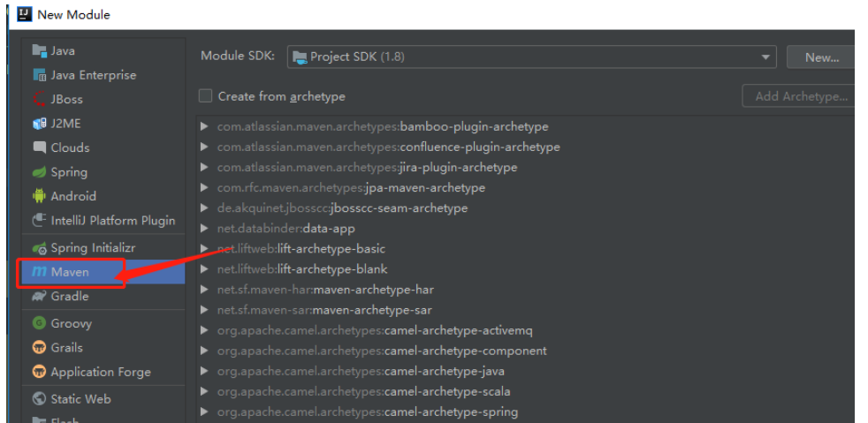Select camel-archetype-java archetype text

pos(444,371)
